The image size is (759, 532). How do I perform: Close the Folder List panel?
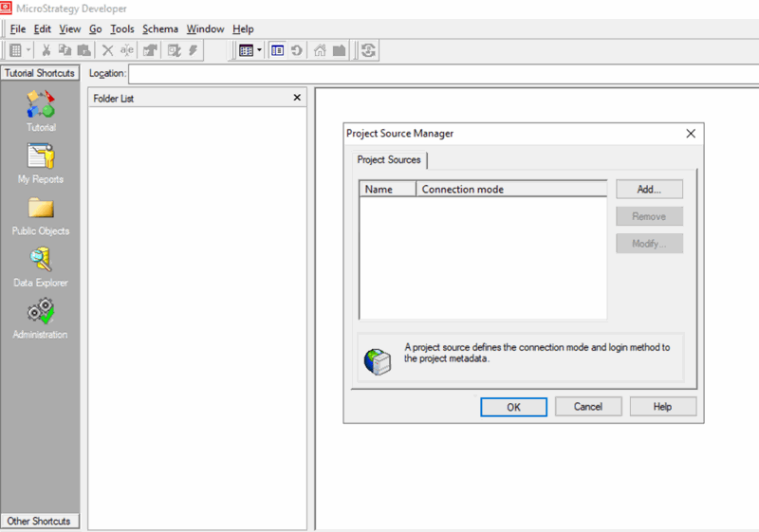point(297,98)
